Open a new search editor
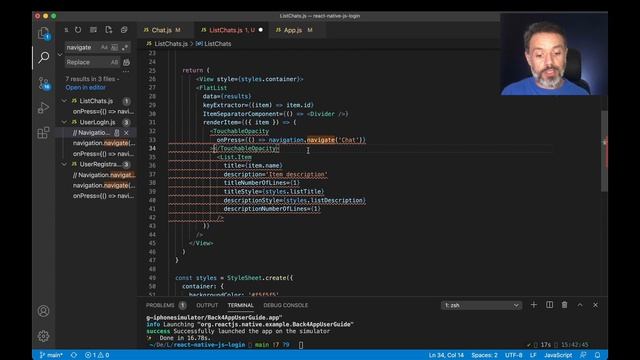The width and height of the screenshot is (640, 360). (x=109, y=30)
